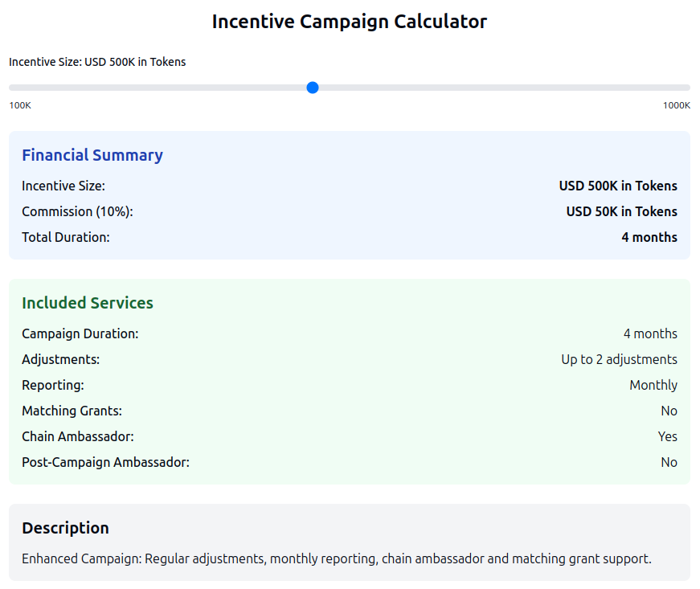The image size is (700, 589).
Task: Click the Chain Ambassador Yes value
Action: [667, 436]
